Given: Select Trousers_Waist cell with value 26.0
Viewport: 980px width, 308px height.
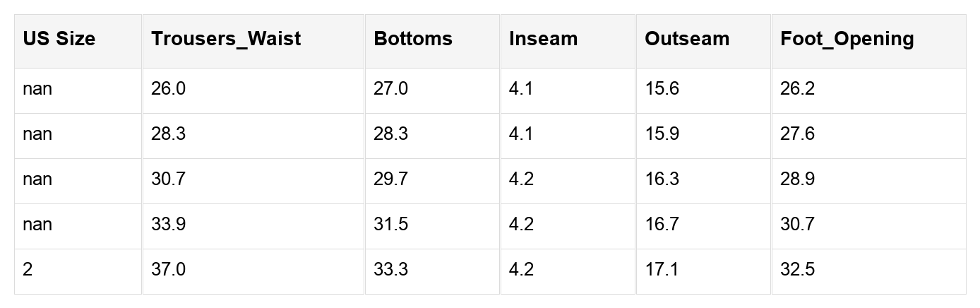Looking at the screenshot, I should [168, 89].
